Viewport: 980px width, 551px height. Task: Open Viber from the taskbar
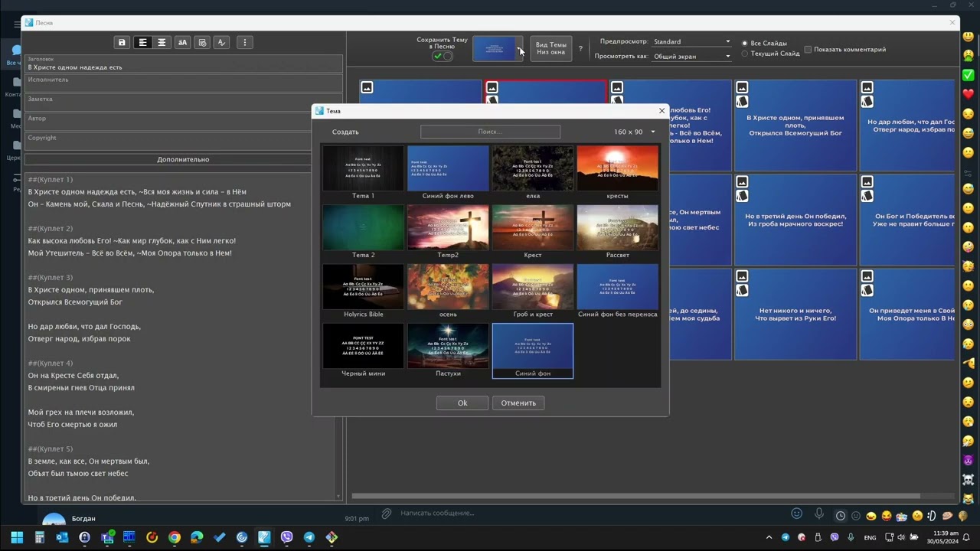287,537
